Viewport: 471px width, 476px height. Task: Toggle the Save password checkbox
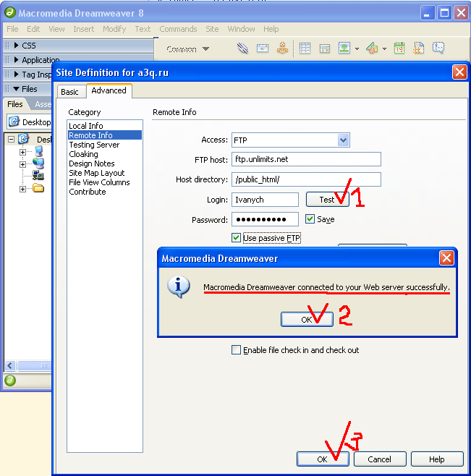[310, 219]
